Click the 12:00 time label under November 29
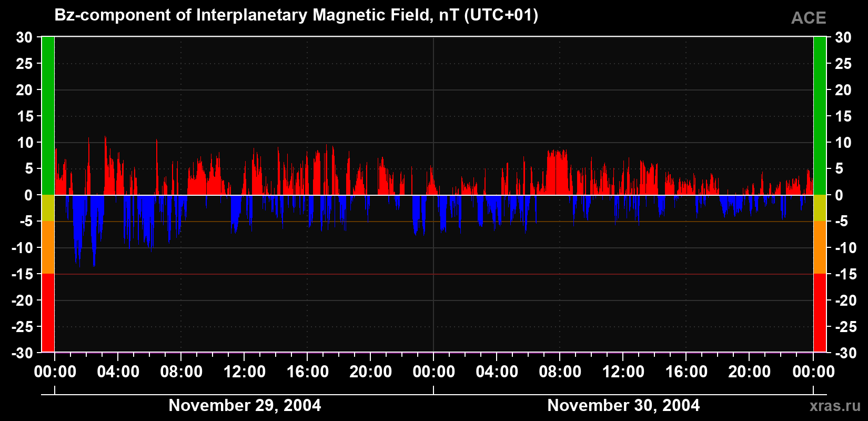 pyautogui.click(x=245, y=372)
